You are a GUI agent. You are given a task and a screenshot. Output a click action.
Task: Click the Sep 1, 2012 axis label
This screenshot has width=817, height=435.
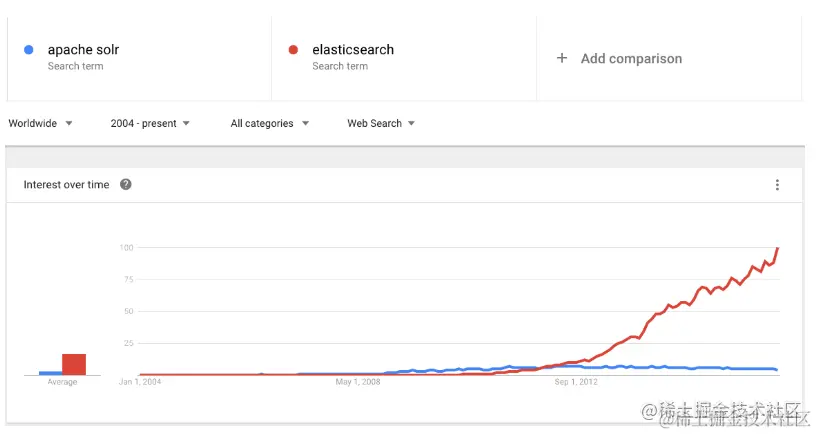click(x=576, y=382)
